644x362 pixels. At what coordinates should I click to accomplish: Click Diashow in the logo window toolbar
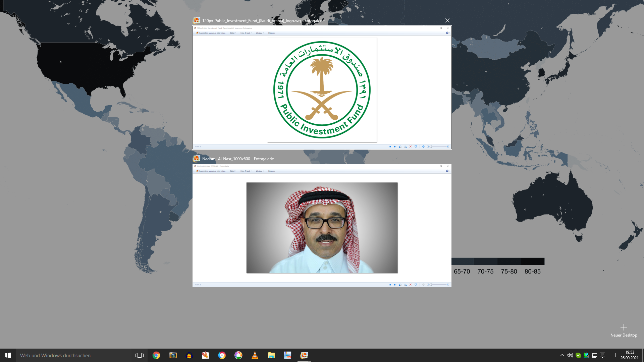pyautogui.click(x=272, y=33)
